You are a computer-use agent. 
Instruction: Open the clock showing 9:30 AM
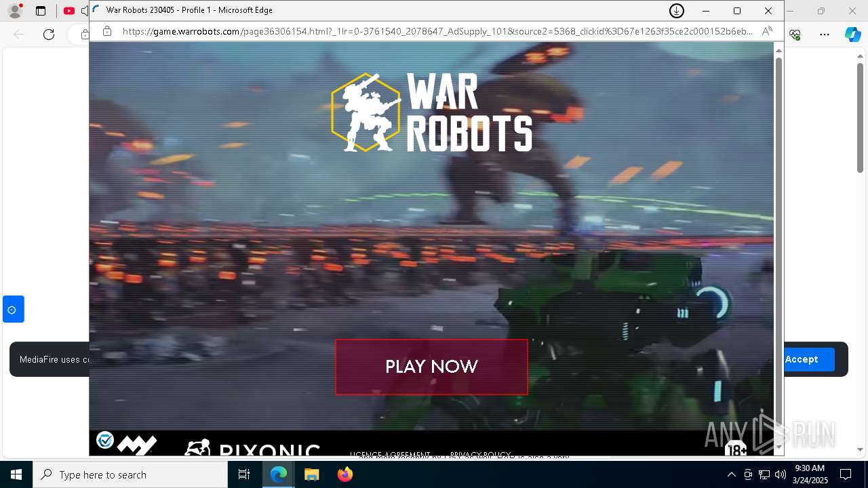(x=810, y=474)
